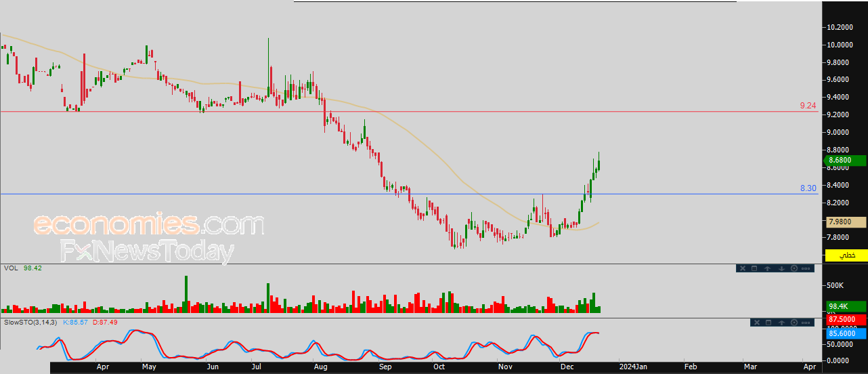Click Feb on the time axis
Screen dimensions: 868x374
690,367
